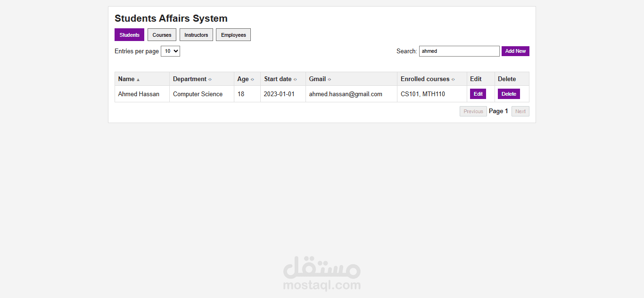Focus the Search input field

(x=459, y=51)
